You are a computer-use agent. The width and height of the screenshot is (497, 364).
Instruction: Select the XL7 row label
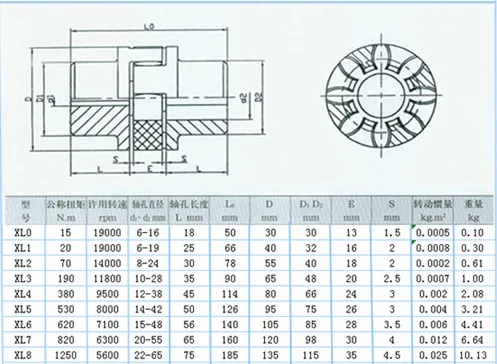click(23, 340)
